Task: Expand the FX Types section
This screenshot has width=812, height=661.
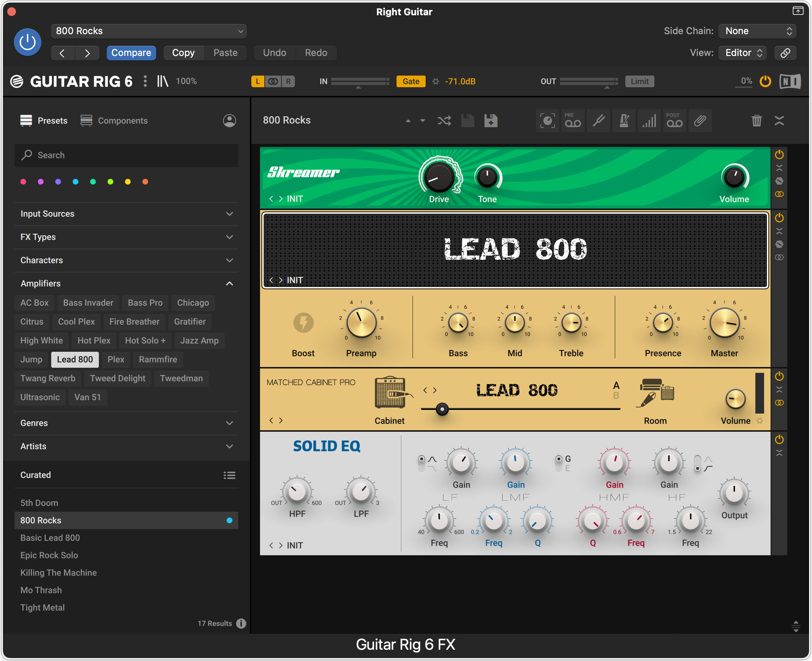Action: point(126,237)
